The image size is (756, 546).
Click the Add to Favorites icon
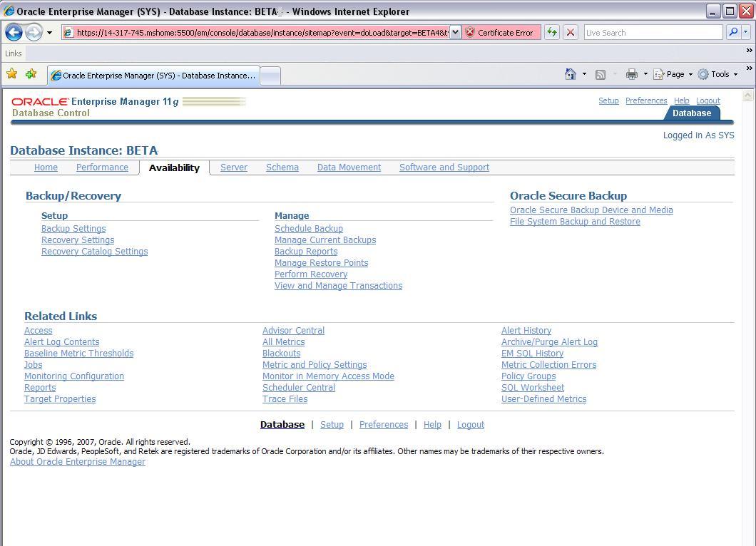31,74
